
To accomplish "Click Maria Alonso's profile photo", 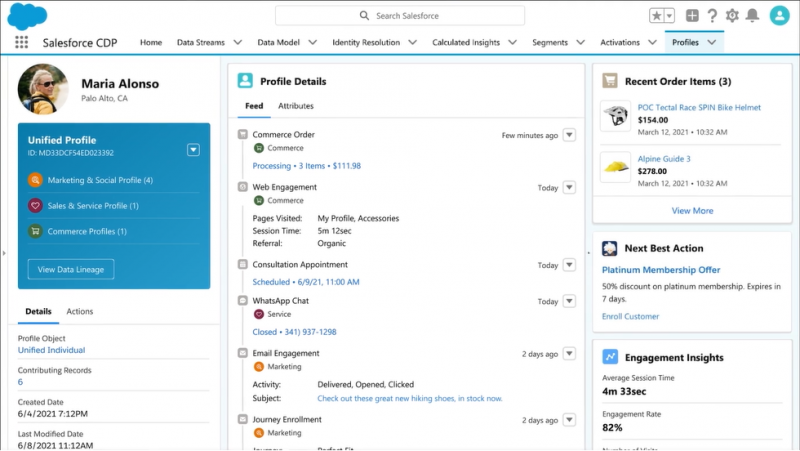I will (x=43, y=89).
